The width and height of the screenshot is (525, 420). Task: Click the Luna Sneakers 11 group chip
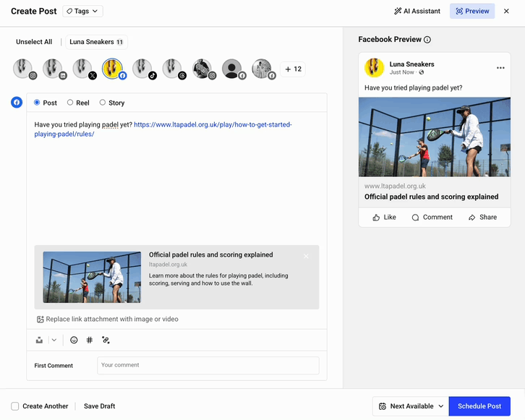pyautogui.click(x=96, y=42)
